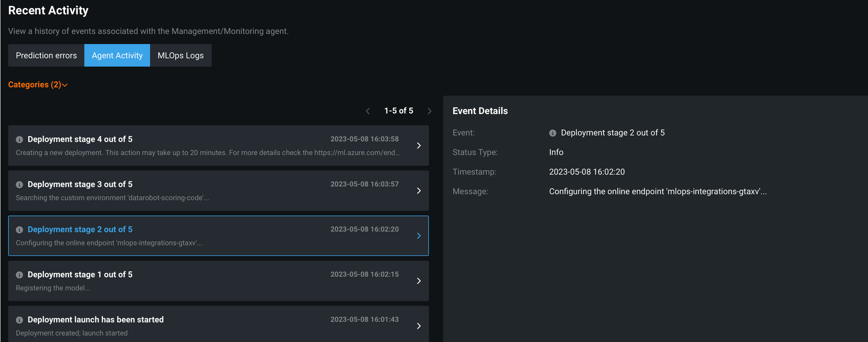868x342 pixels.
Task: Open the MLOps Logs tab
Action: tap(180, 56)
